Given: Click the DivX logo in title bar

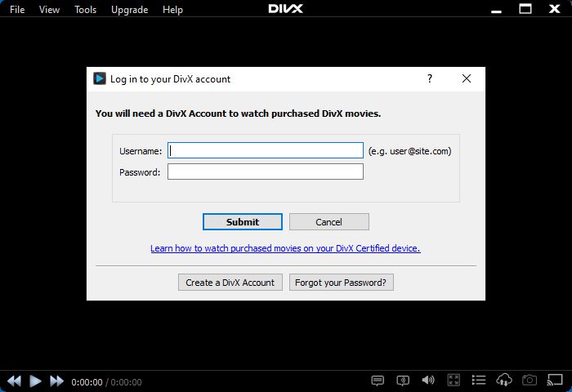Looking at the screenshot, I should tap(286, 9).
